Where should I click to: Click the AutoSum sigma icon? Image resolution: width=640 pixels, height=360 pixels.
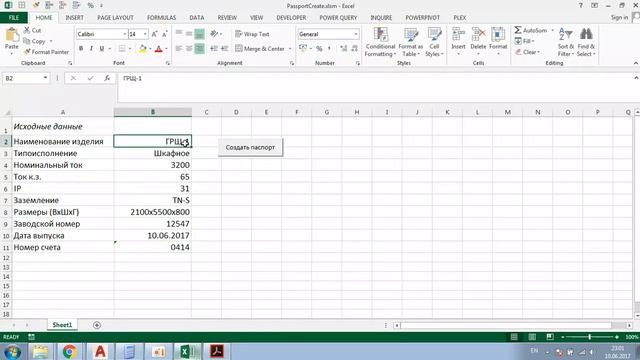click(x=518, y=30)
